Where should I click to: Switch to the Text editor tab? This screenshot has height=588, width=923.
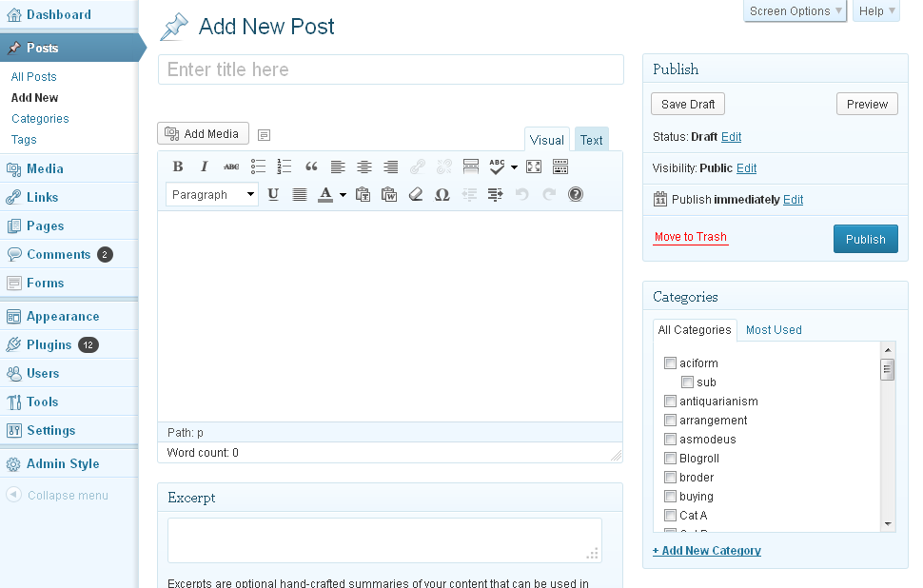pos(591,140)
